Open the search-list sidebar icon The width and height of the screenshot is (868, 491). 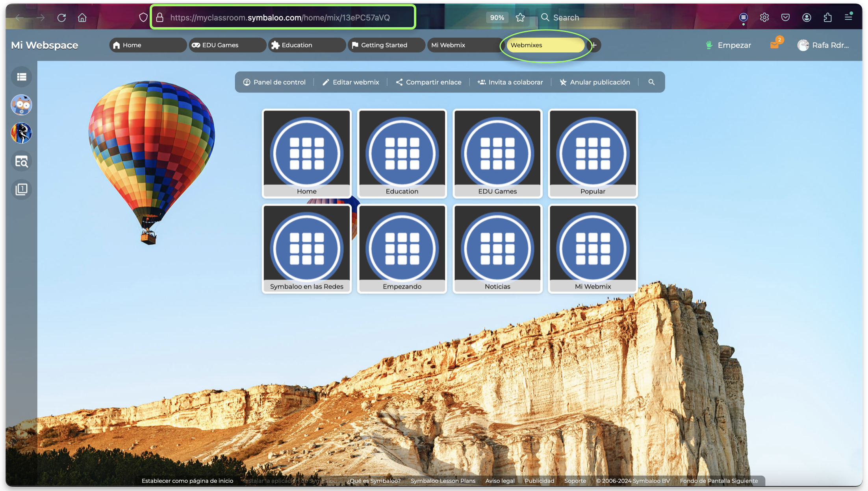coord(21,161)
